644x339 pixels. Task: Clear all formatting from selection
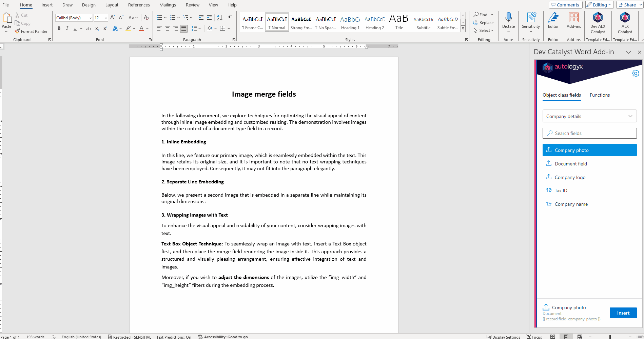[146, 18]
